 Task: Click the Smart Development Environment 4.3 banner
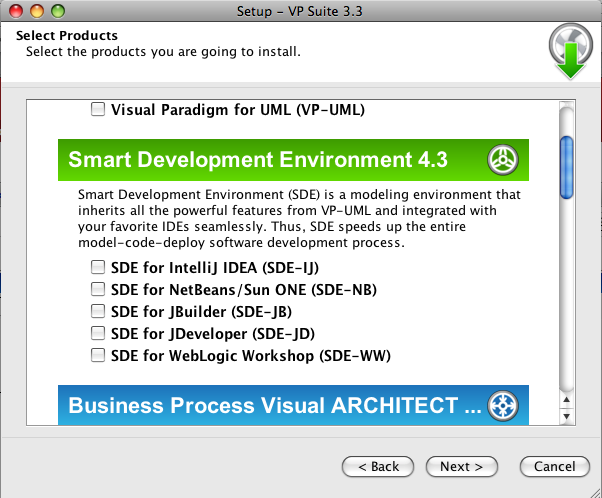[x=293, y=160]
